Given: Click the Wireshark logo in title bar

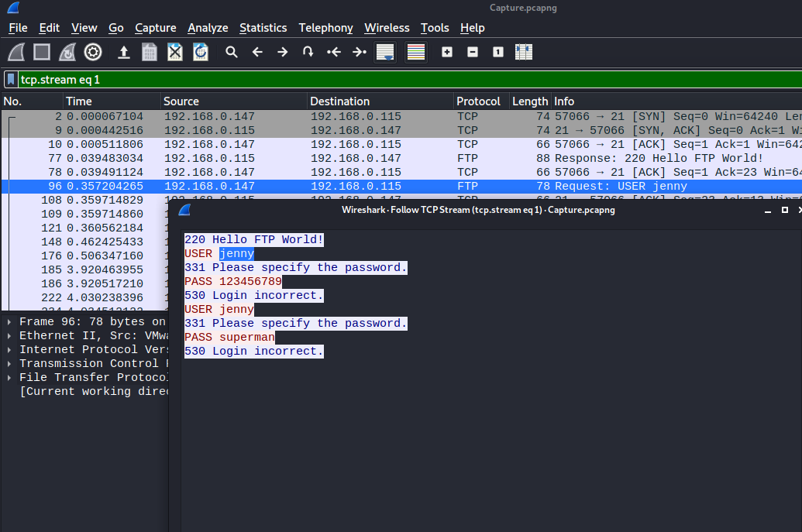Looking at the screenshot, I should tap(13, 8).
